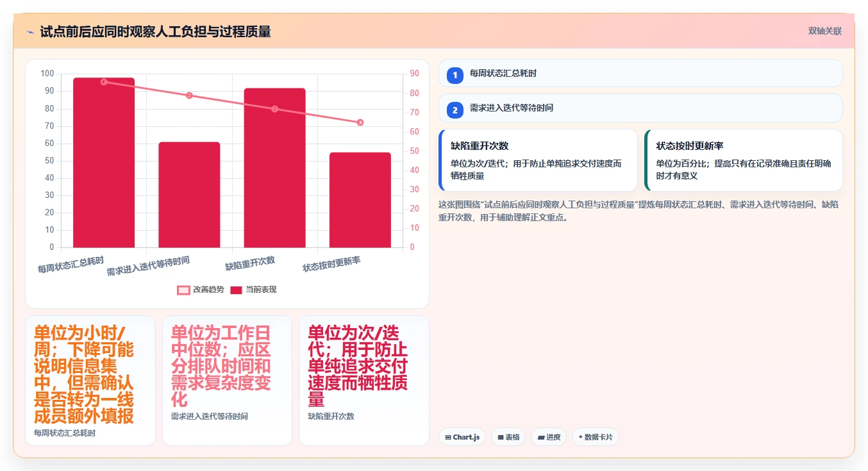
Task: Click the x-axis label 缺陷重开次数
Action: pos(250,263)
